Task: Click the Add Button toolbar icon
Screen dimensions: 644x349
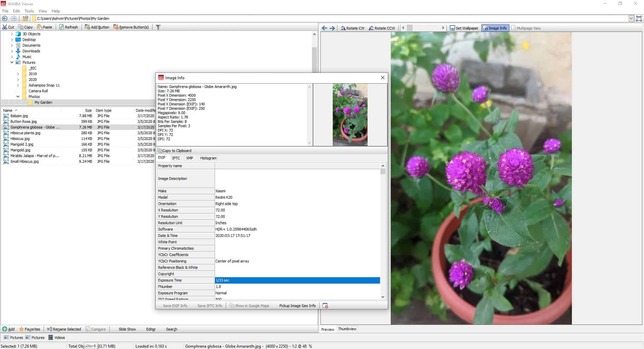Action: 88,27
